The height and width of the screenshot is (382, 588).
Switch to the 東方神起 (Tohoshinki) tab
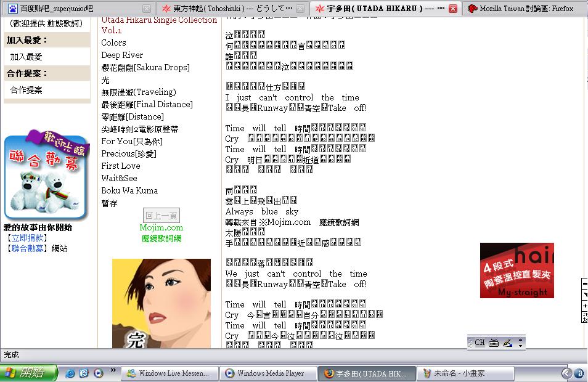pos(232,8)
